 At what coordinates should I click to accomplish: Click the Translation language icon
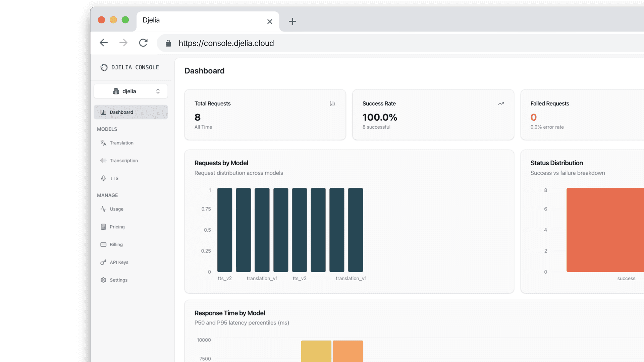point(103,143)
